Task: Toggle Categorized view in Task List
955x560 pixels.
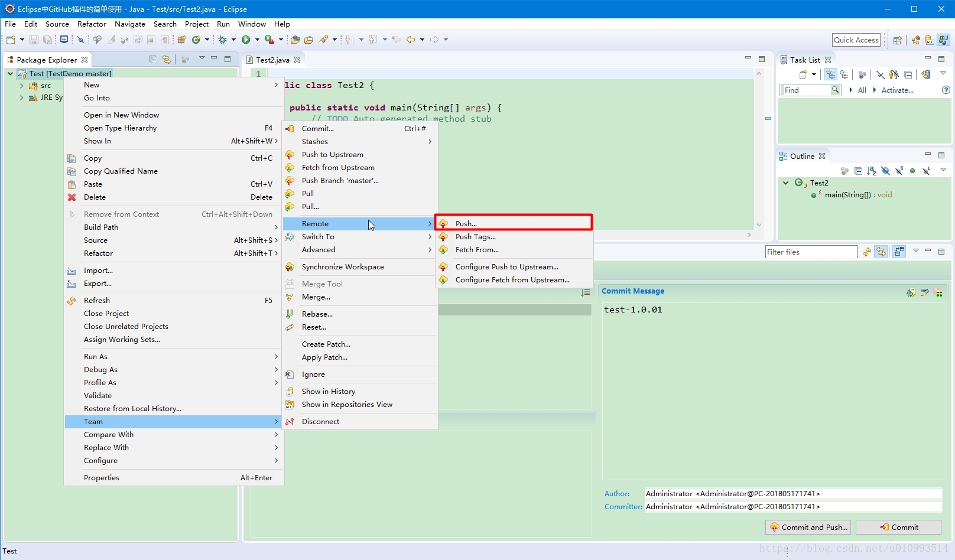Action: pos(831,74)
